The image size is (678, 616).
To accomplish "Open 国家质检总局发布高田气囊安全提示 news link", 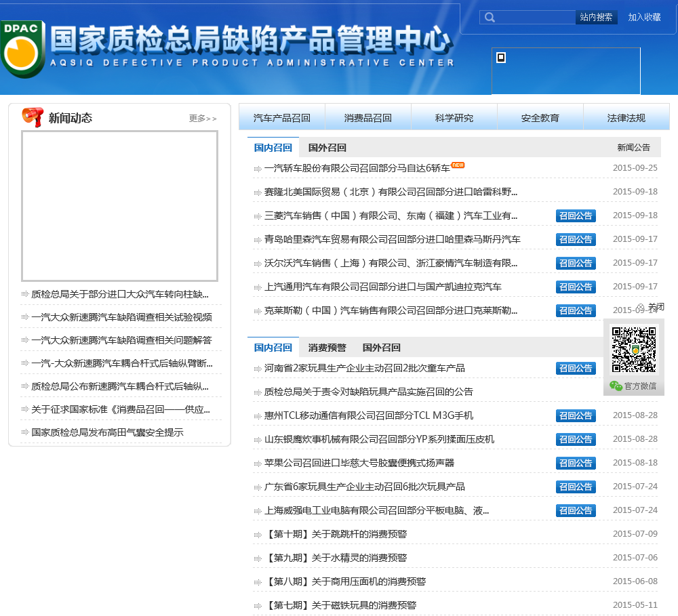I will 107,432.
